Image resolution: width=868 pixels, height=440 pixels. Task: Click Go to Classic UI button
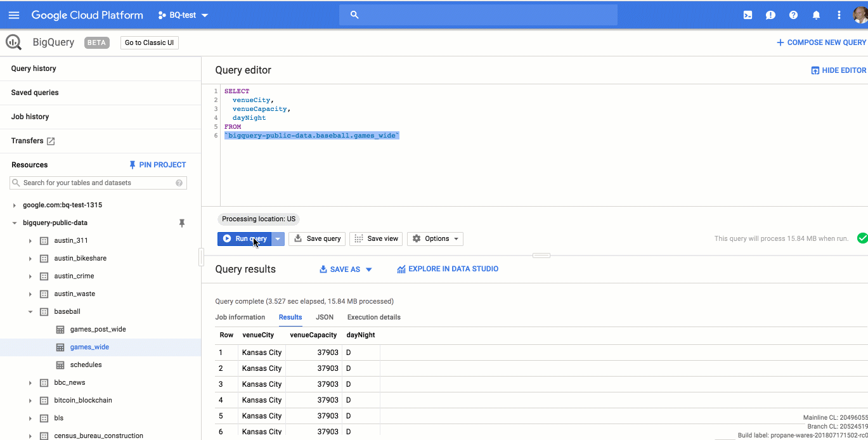click(150, 43)
